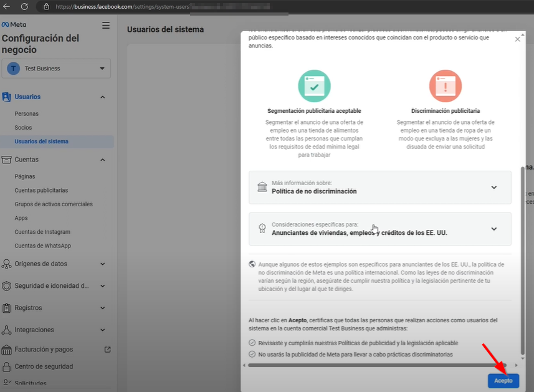The height and width of the screenshot is (392, 534).
Task: Expand the Registros section
Action: 103,308
